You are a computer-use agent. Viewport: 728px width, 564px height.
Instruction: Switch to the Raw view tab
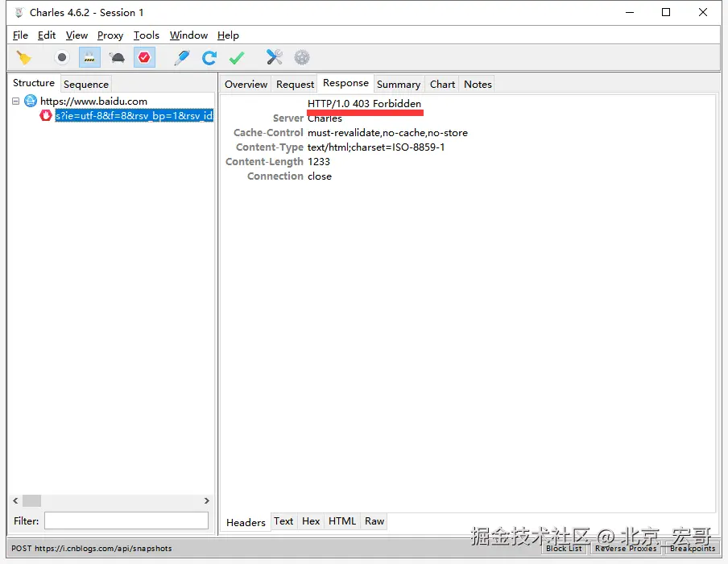pos(374,521)
